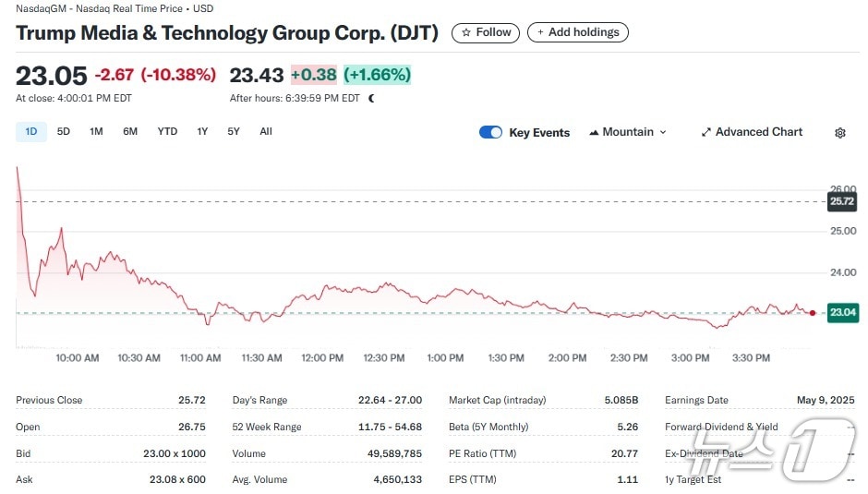Click the Mountain chart type icon
Screen dimensions: 868x494
click(594, 132)
